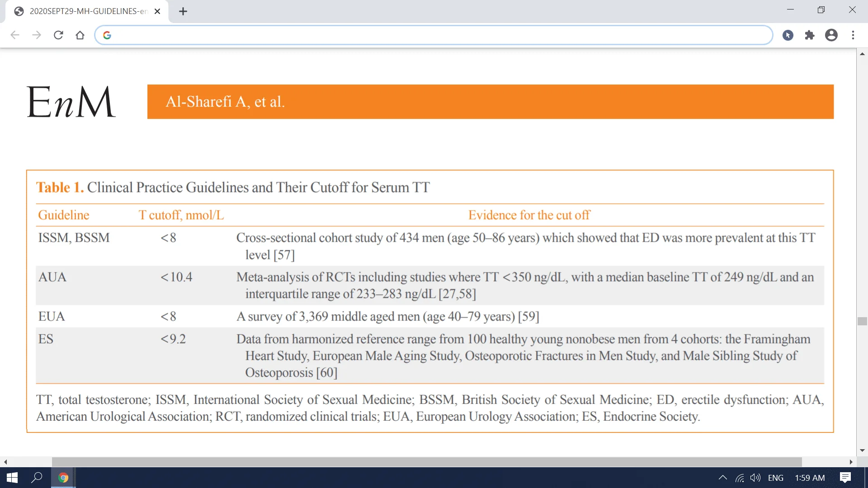This screenshot has width=868, height=488.
Task: Reload the current page
Action: pyautogui.click(x=58, y=35)
